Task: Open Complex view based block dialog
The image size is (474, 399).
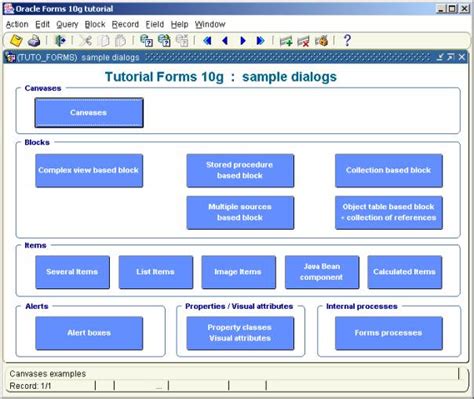Action: tap(89, 170)
